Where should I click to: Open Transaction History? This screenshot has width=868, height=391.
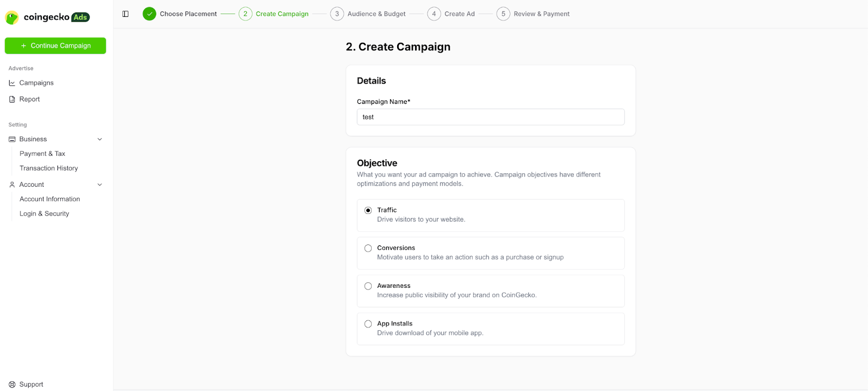tap(49, 168)
